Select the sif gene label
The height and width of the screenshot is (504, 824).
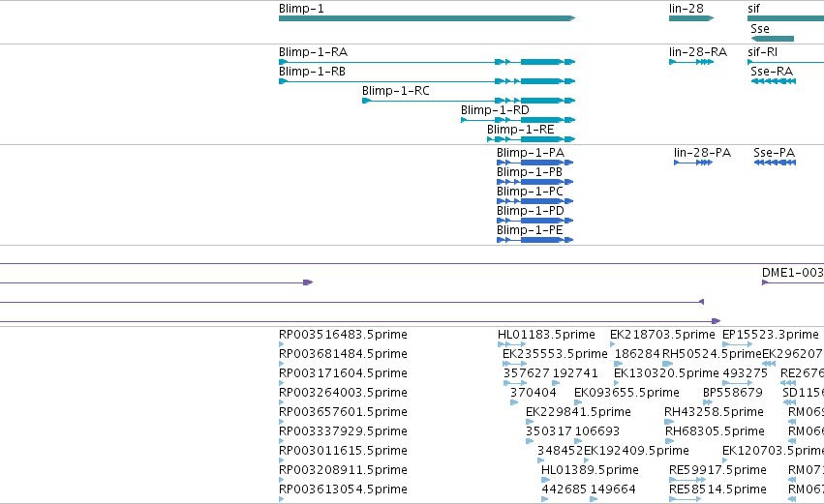[x=753, y=9]
